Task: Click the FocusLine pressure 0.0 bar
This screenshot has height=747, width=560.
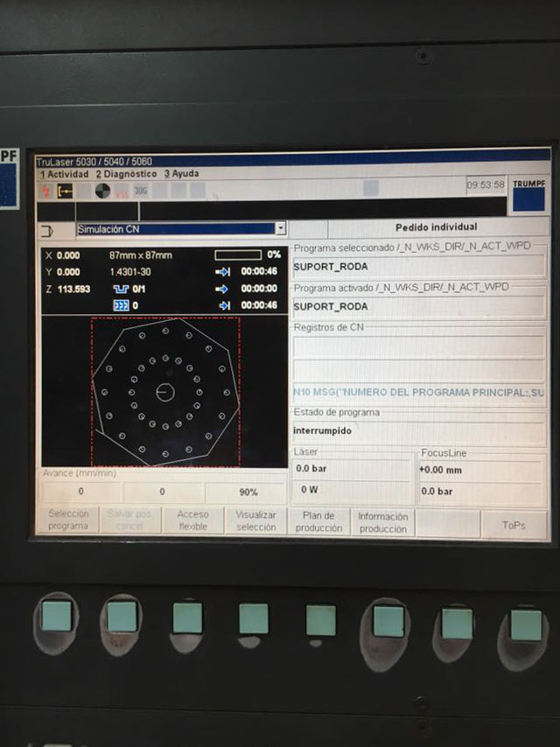Action: point(437,492)
